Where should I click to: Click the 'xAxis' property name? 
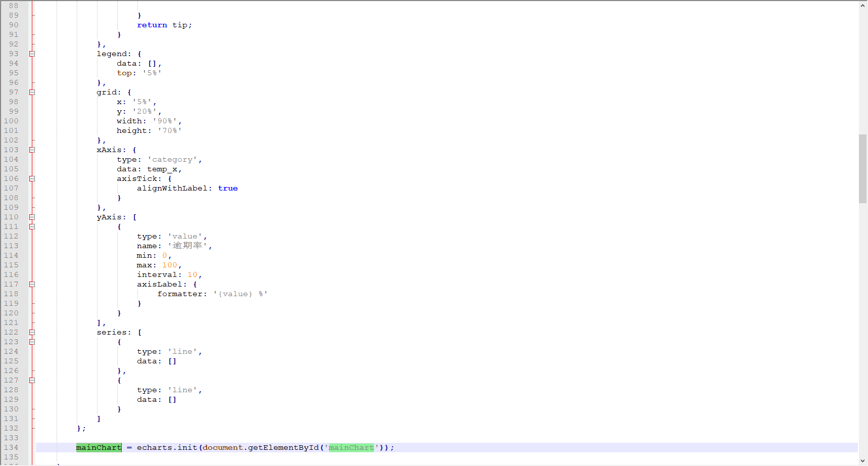[x=109, y=150]
